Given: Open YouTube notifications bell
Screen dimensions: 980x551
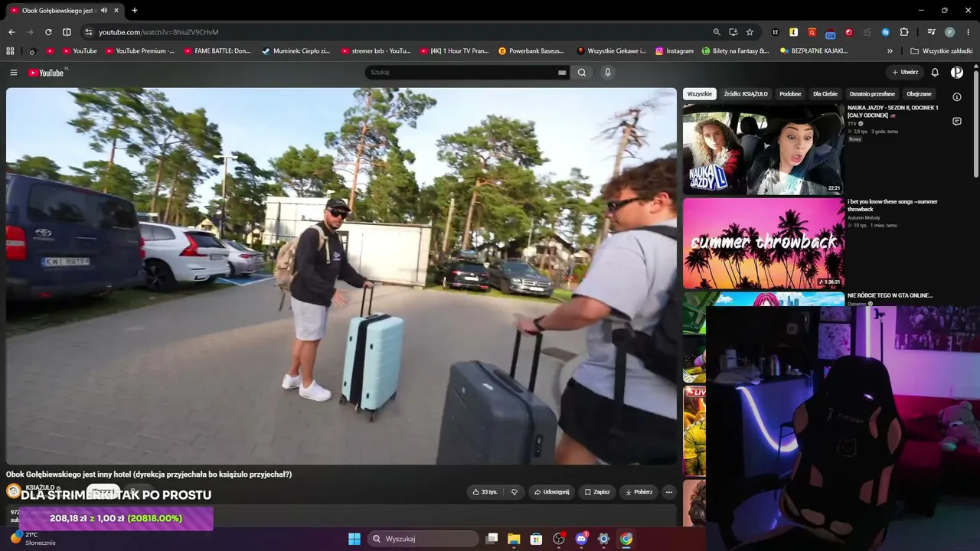Looking at the screenshot, I should 935,73.
